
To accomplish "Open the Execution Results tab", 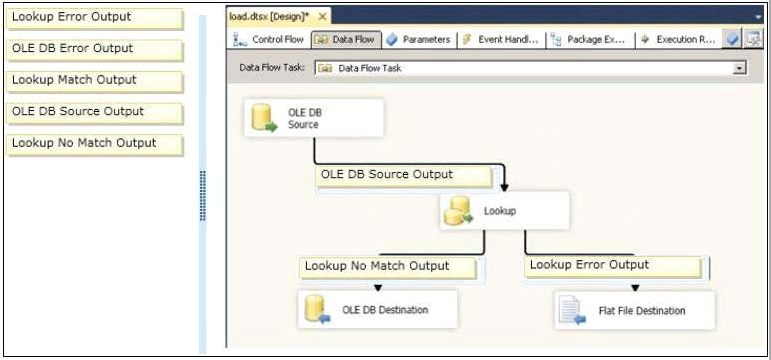I will [679, 40].
